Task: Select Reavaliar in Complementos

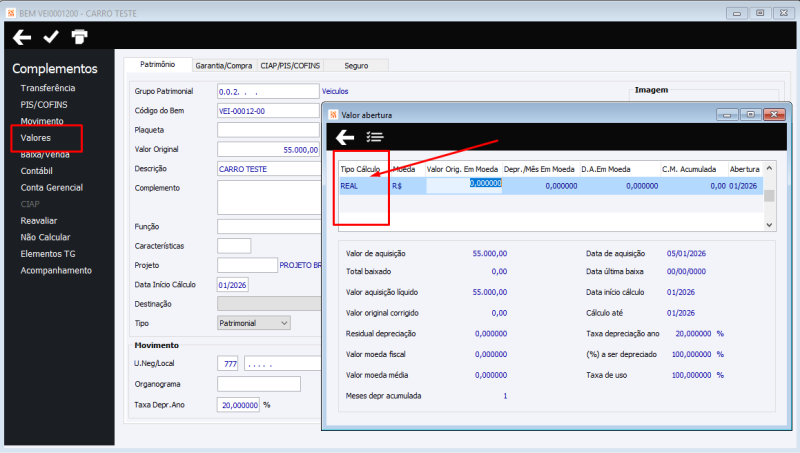Action: 39,220
